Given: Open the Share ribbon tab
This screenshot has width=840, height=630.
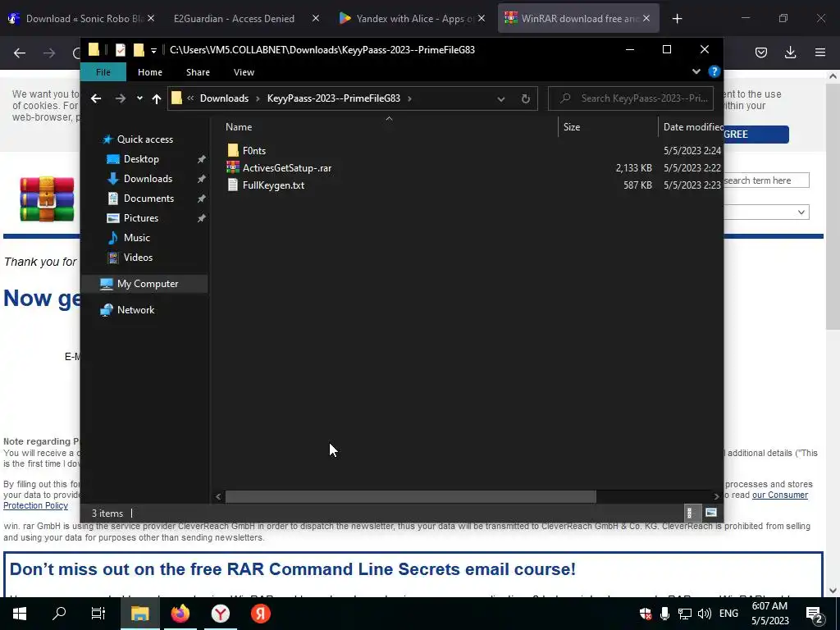Looking at the screenshot, I should click(x=198, y=72).
